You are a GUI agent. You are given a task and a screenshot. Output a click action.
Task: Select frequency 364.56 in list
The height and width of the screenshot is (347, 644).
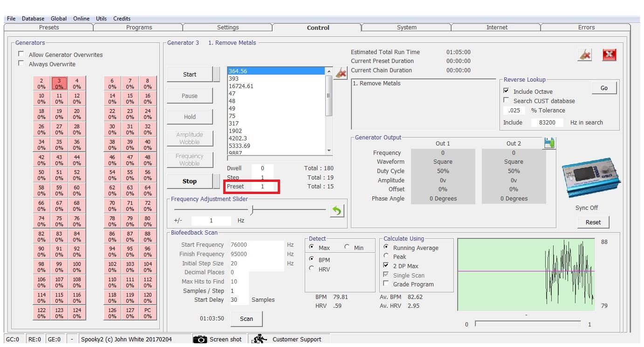[276, 71]
